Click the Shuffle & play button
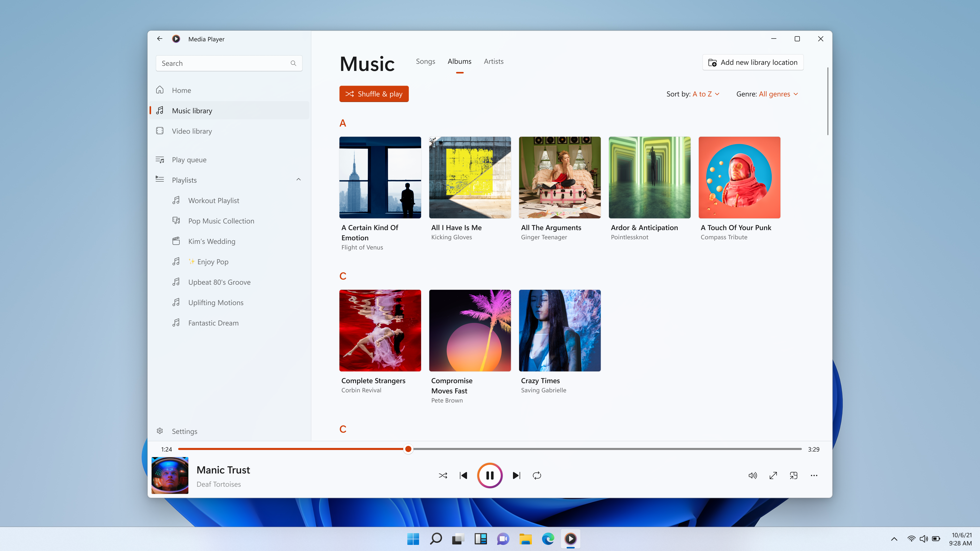 point(374,94)
